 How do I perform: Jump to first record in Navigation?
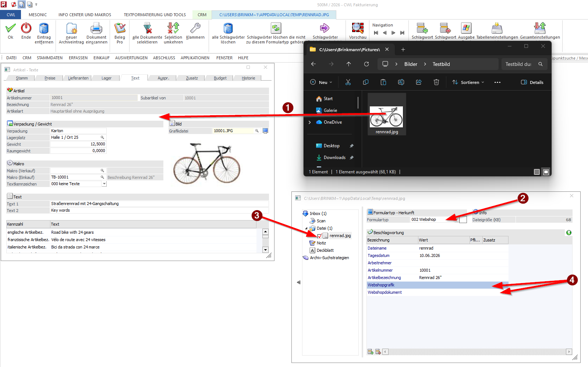[x=376, y=33]
